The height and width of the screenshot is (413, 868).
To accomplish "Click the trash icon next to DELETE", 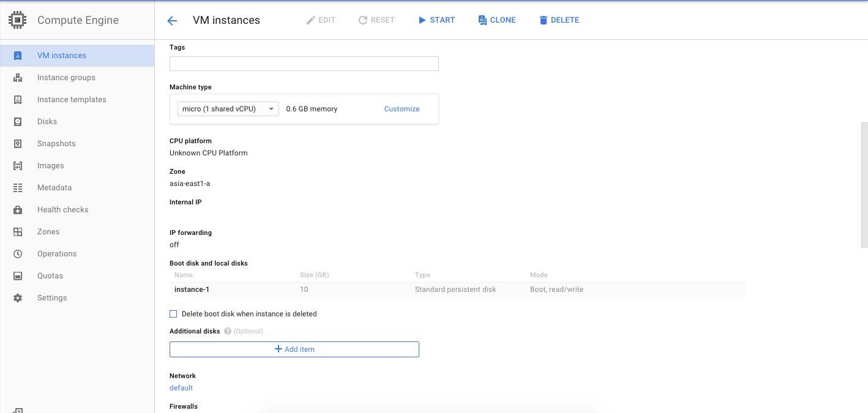I will [x=543, y=20].
